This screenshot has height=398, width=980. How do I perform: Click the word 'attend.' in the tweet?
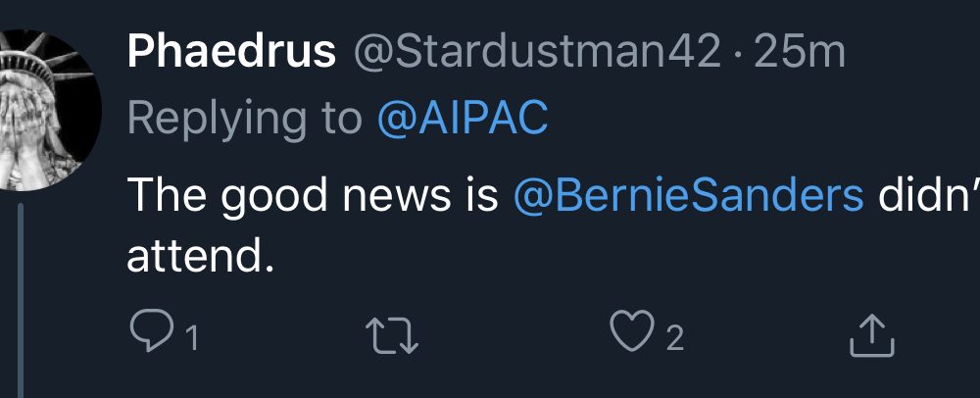(197, 257)
